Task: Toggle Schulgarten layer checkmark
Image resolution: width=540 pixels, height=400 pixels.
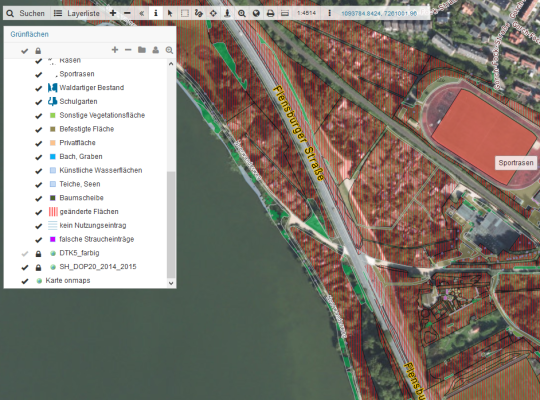Action: [x=39, y=102]
